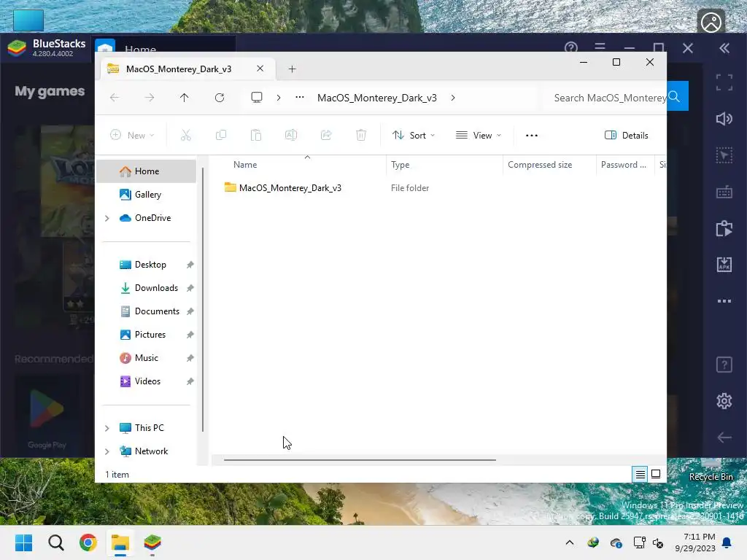747x560 pixels.
Task: Click chevron after MacOS_Monterey_Dark_v3 in address bar
Action: coord(453,98)
